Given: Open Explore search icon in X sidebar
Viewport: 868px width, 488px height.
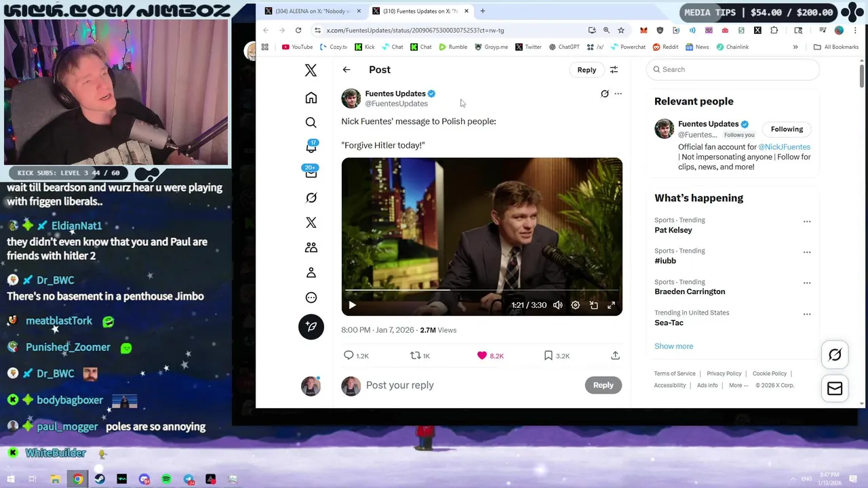Looking at the screenshot, I should [x=311, y=123].
